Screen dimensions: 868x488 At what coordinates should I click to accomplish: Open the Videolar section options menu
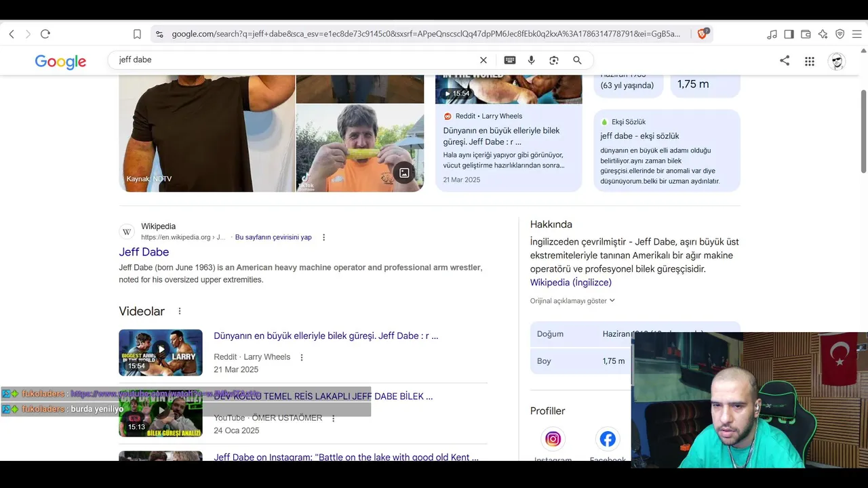point(180,311)
